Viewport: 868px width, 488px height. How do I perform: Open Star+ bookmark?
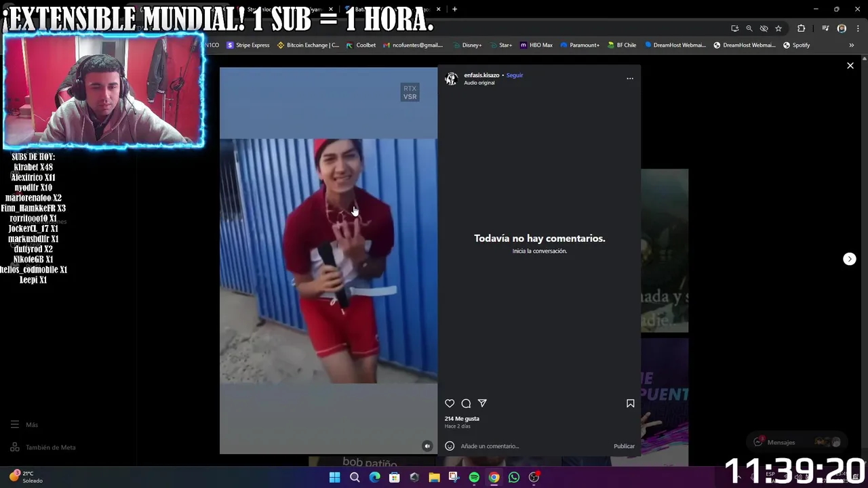(x=500, y=45)
